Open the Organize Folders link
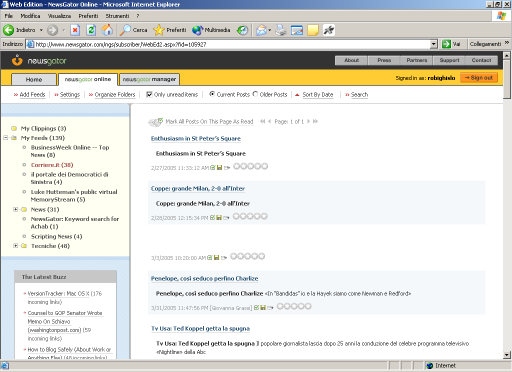 [115, 94]
